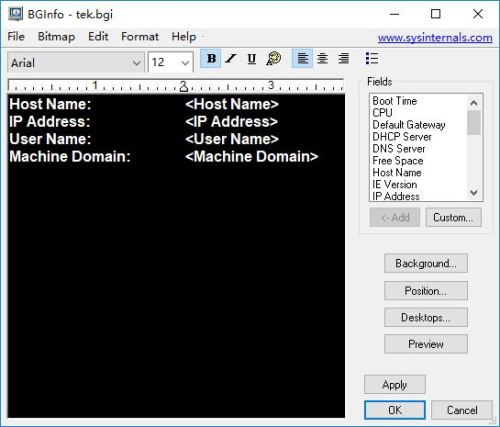Close the BGInfo window
The width and height of the screenshot is (500, 427).
pyautogui.click(x=478, y=14)
